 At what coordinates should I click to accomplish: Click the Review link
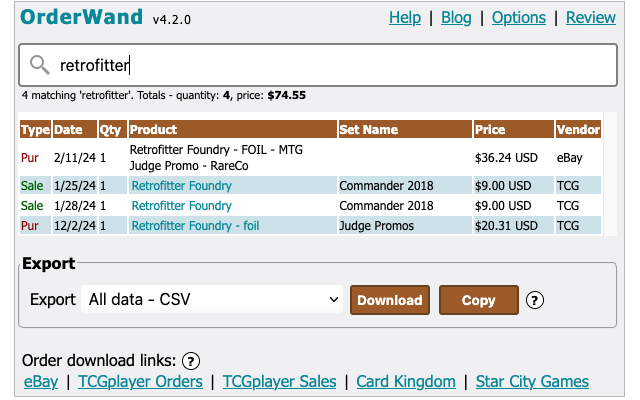point(590,18)
